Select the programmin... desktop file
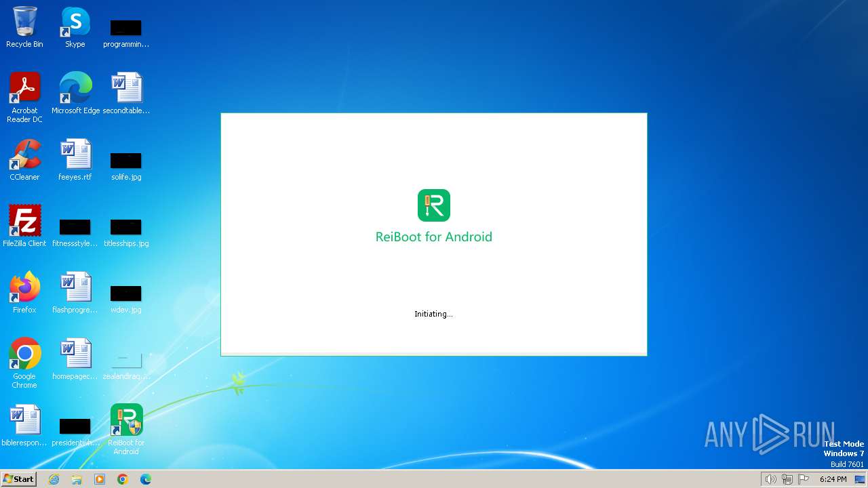Viewport: 868px width, 488px height. pos(126,33)
